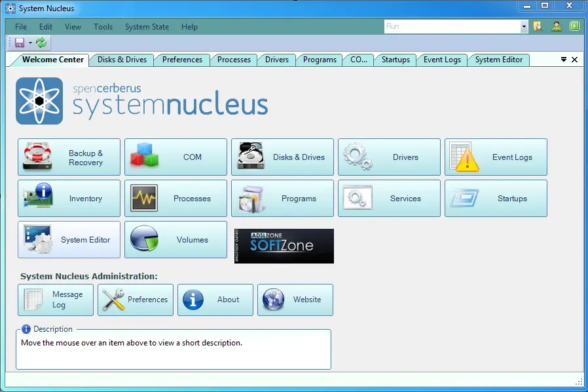Select the Welcome Center tab

[53, 60]
